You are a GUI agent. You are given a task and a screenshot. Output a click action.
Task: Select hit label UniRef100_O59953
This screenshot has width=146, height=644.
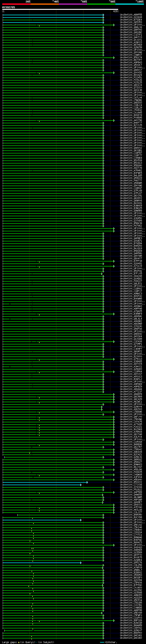pos(131,575)
